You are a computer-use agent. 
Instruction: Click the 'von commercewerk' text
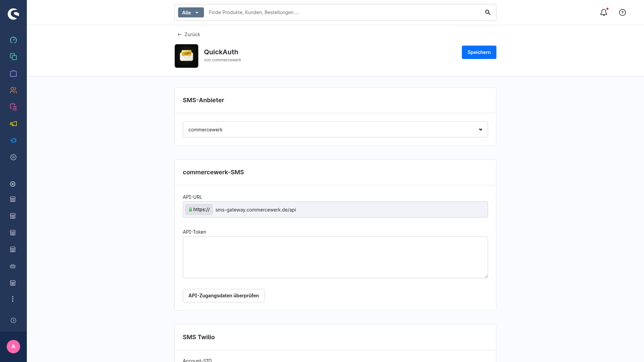(x=222, y=60)
